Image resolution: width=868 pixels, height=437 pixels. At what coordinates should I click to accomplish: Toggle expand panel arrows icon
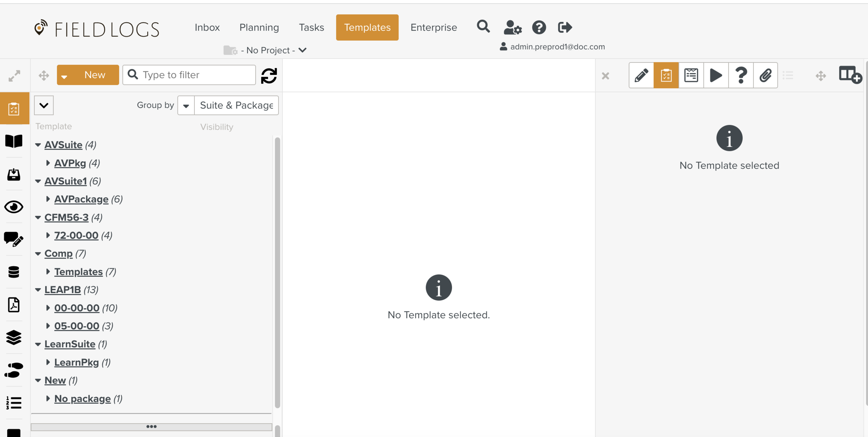tap(14, 76)
